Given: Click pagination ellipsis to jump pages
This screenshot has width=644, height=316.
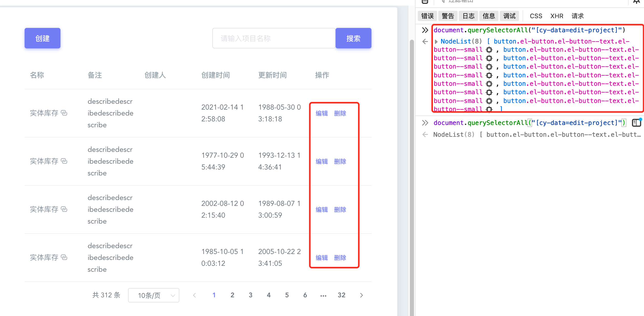Looking at the screenshot, I should click(x=323, y=295).
